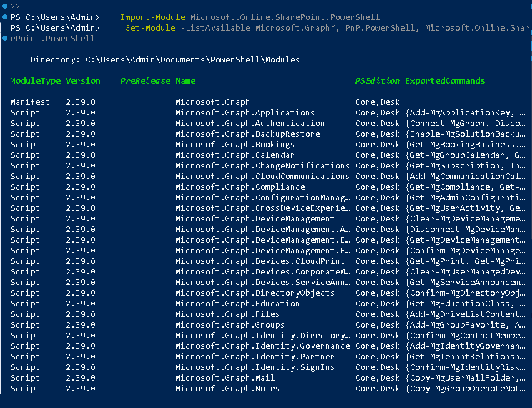The height and width of the screenshot is (408, 532).
Task: Select Microsoft.Graph.CloudCommunications name
Action: [263, 176]
